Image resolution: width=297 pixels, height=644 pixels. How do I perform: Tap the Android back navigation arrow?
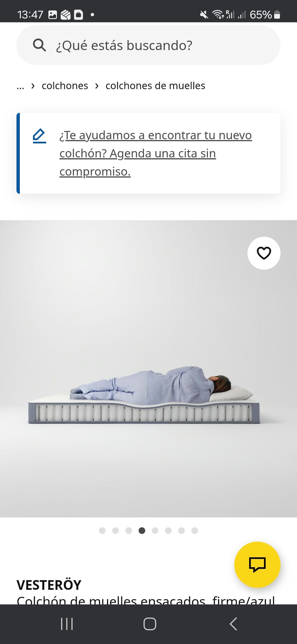click(233, 624)
